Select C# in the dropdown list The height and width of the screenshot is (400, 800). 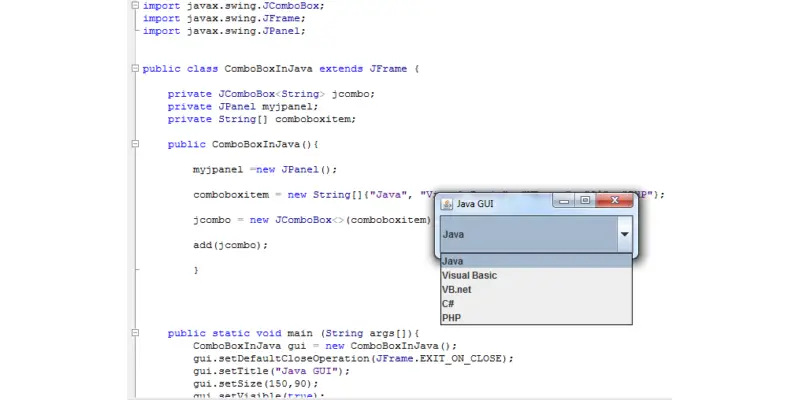coord(536,304)
